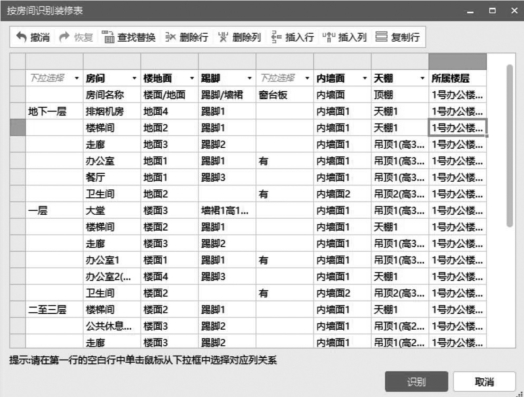Click the Find and Replace (查找替换) icon
This screenshot has width=524, height=397.
107,37
